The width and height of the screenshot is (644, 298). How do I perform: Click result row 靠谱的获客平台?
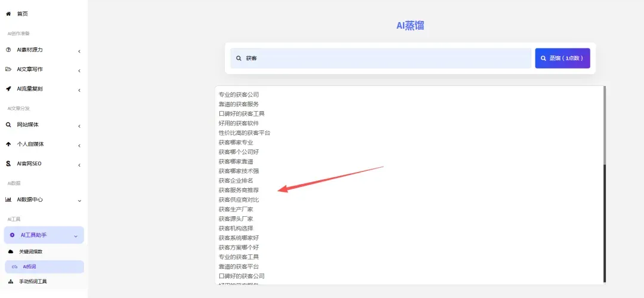click(x=239, y=267)
